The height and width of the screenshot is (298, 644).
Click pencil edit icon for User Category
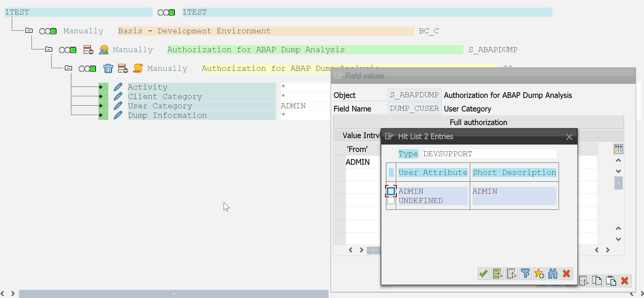coord(118,106)
